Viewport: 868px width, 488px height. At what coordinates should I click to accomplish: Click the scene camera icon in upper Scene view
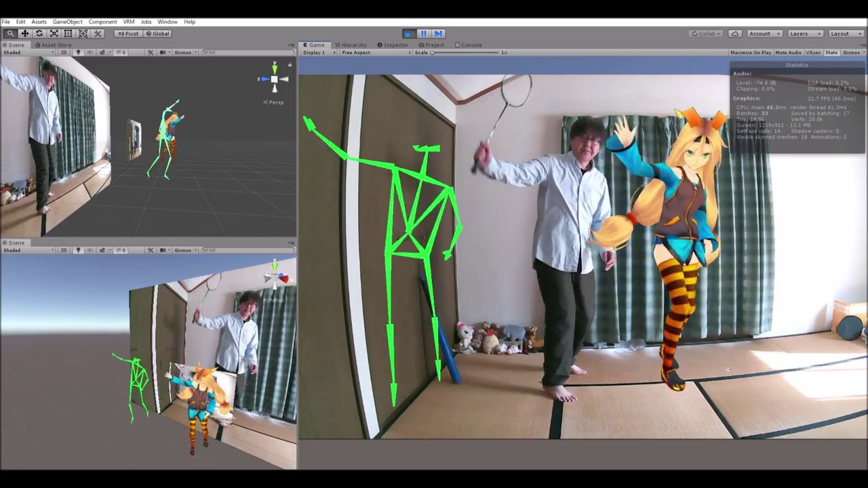pyautogui.click(x=163, y=52)
